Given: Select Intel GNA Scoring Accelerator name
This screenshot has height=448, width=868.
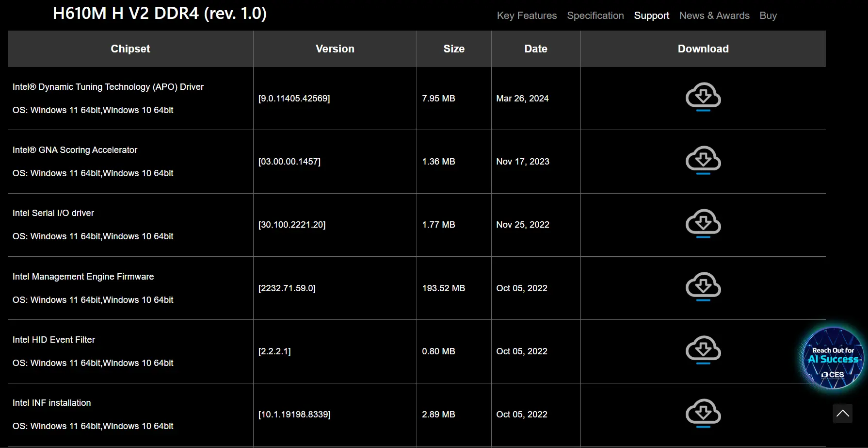Looking at the screenshot, I should [x=75, y=150].
